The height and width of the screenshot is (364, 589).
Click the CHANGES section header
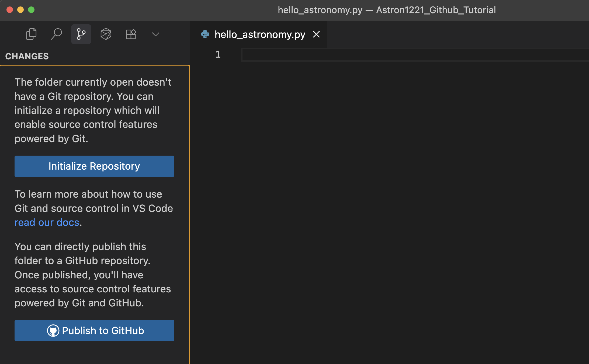[27, 56]
